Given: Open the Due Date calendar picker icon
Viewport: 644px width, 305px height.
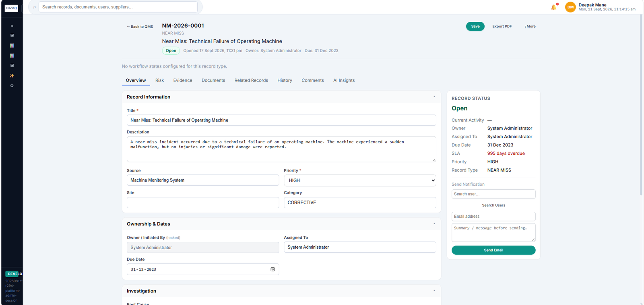Looking at the screenshot, I should click(x=272, y=269).
